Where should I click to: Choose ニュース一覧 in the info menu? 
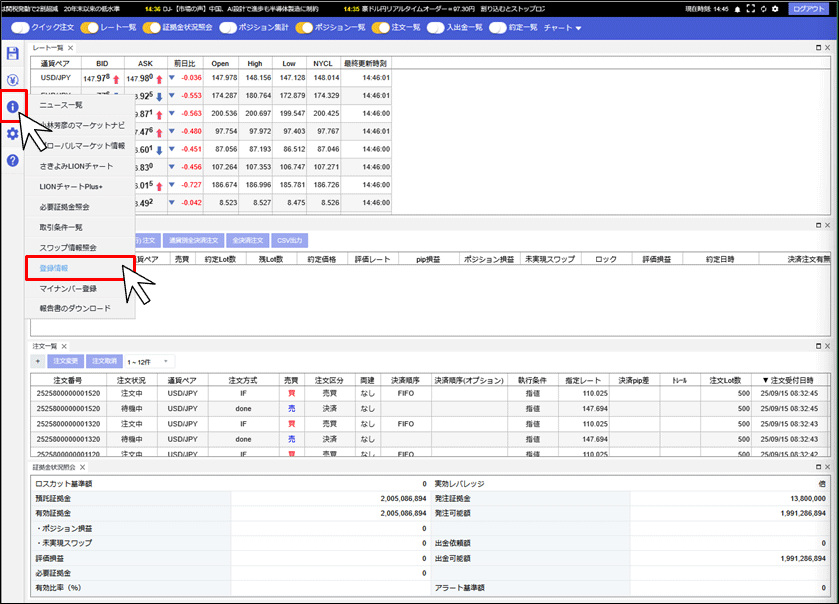coord(61,105)
